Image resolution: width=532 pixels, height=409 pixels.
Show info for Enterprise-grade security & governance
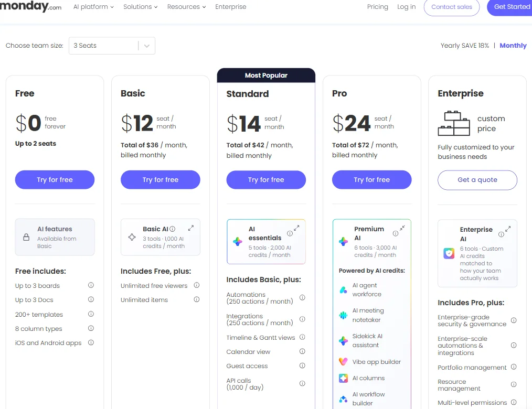(514, 320)
